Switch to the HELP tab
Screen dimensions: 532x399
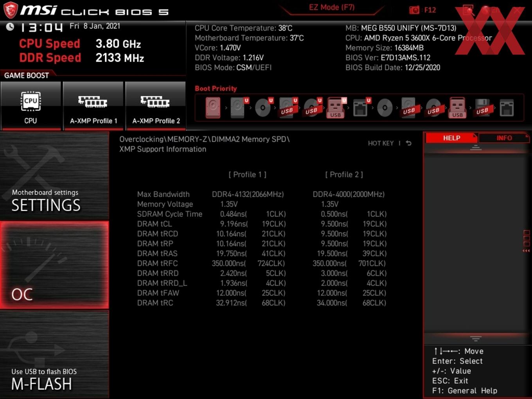tap(451, 138)
